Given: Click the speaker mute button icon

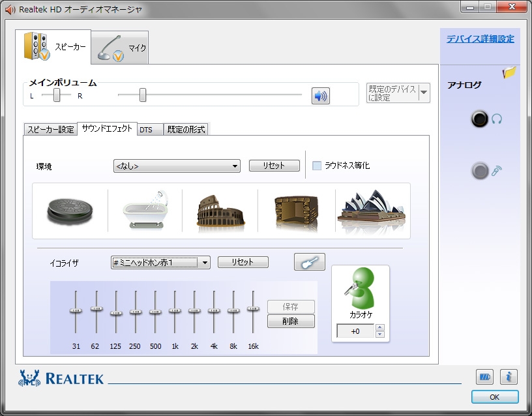Looking at the screenshot, I should coord(320,96).
